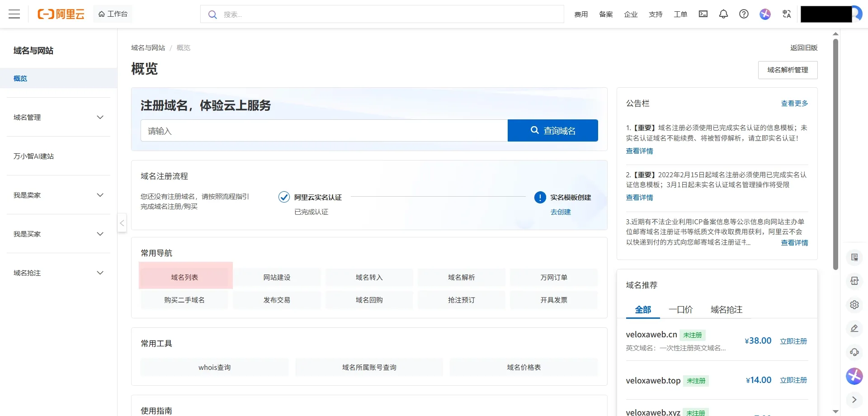Open the help question-mark icon
This screenshot has height=416, width=868.
pyautogui.click(x=744, y=14)
